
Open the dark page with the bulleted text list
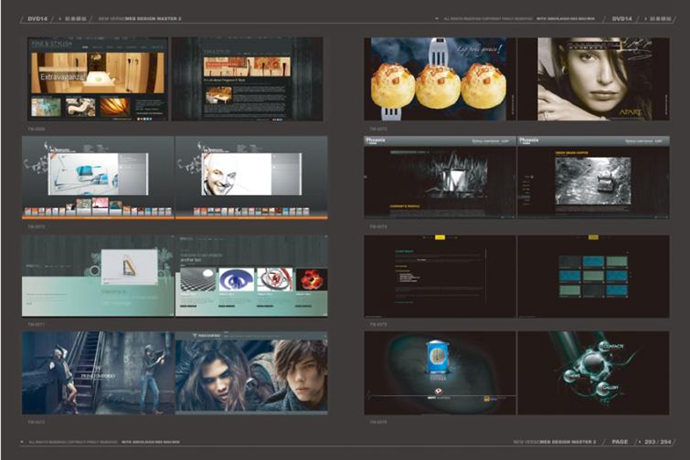(440, 276)
